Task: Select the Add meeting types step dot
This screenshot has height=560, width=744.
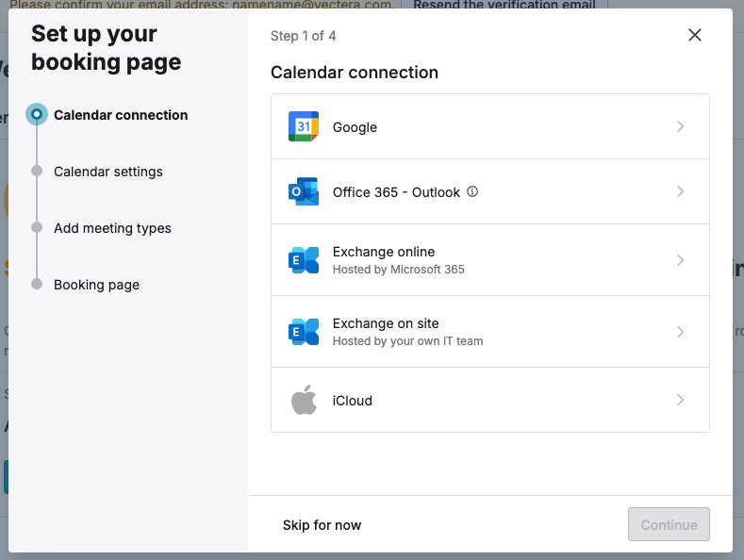Action: point(37,227)
